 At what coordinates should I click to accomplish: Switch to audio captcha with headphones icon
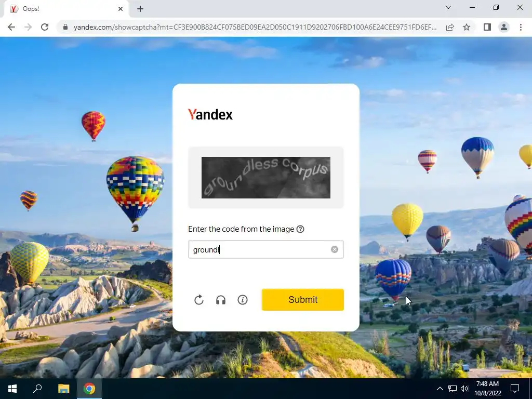220,300
